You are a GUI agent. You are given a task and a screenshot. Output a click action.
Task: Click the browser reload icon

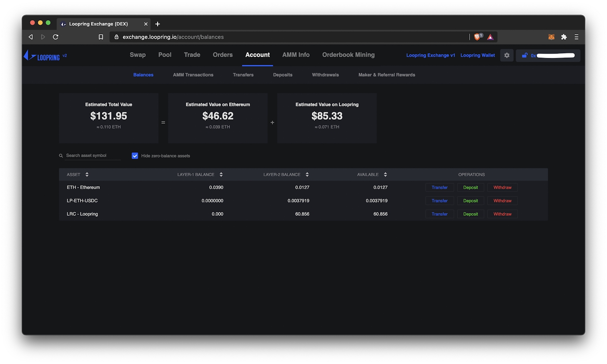pyautogui.click(x=55, y=37)
